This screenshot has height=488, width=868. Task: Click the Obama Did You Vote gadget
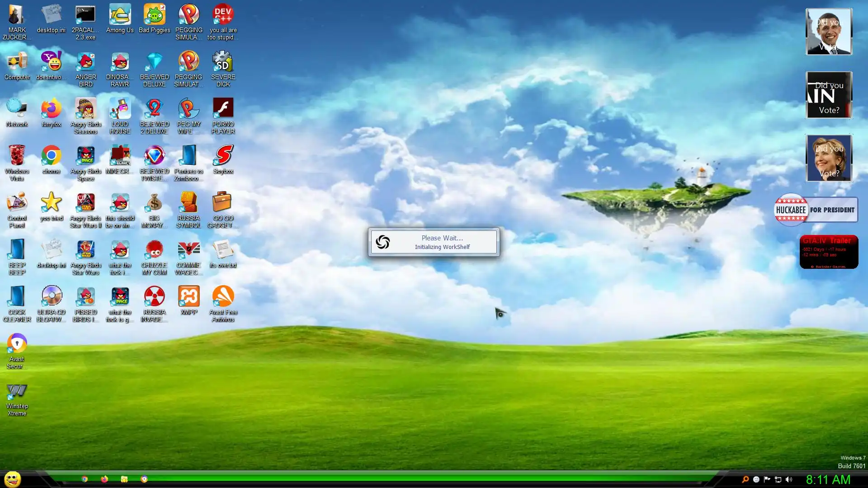click(829, 32)
